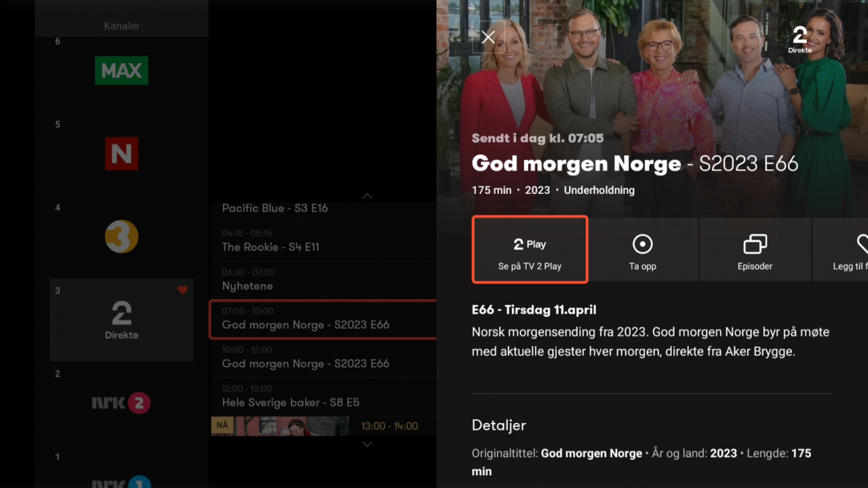
Task: Open Hele Sverige baker - S8 E5 entry
Action: tap(322, 396)
